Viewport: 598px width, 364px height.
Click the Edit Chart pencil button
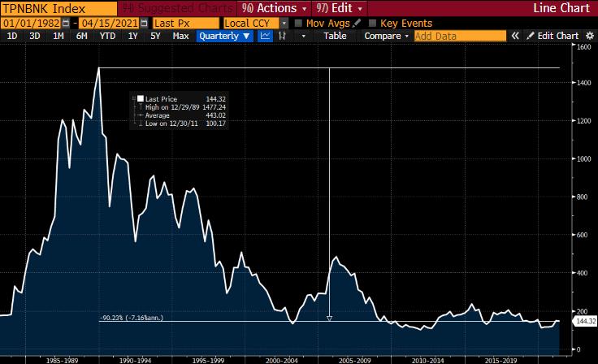coord(552,36)
